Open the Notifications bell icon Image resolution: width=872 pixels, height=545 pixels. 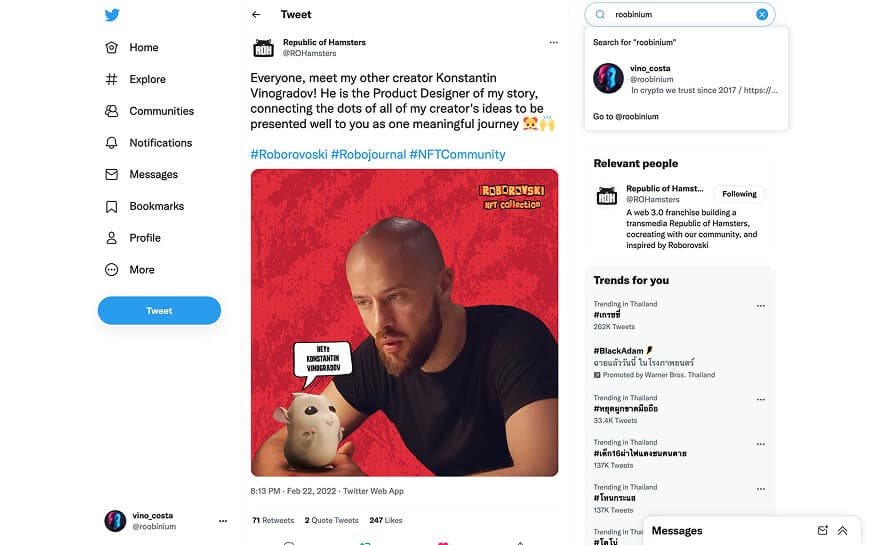point(111,142)
